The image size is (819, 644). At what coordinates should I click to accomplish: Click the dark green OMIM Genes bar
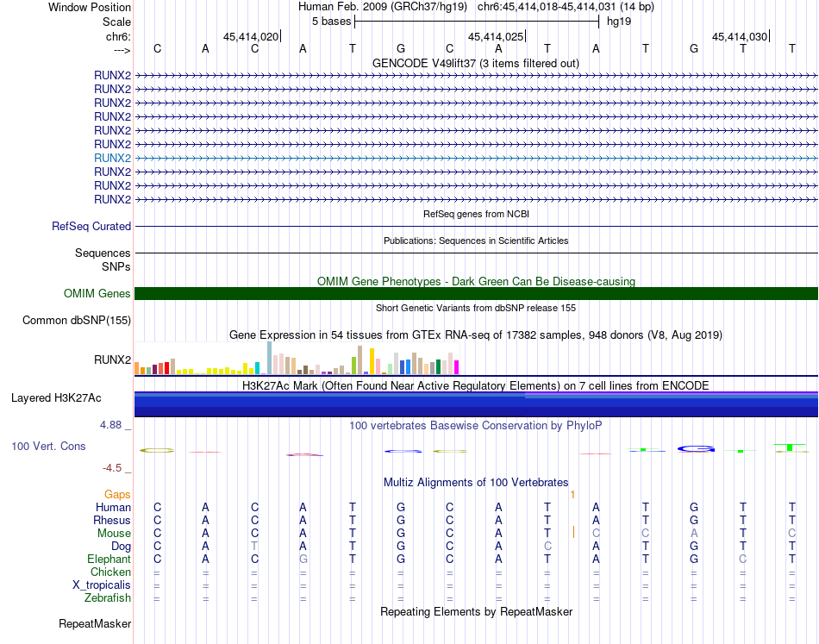(x=476, y=293)
